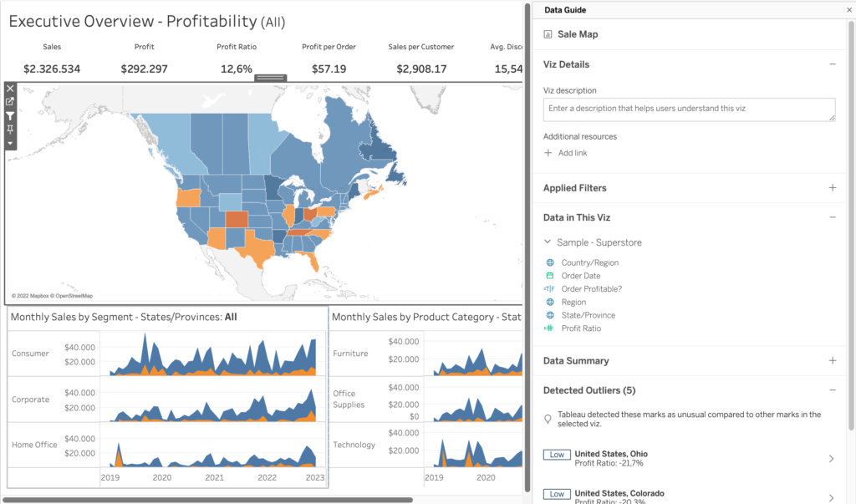Viewport: 856px width, 504px height.
Task: Toggle the 'Use as Filter' funnel icon
Action: (x=10, y=116)
